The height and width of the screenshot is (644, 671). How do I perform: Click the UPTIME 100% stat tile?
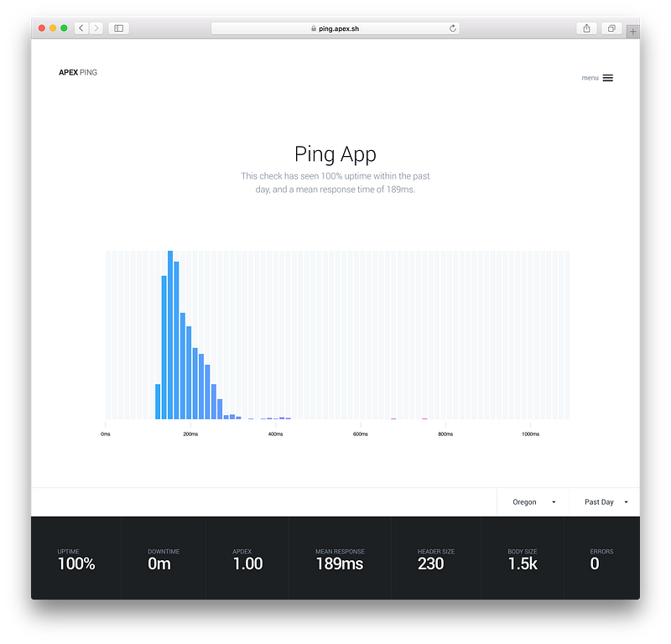point(76,558)
